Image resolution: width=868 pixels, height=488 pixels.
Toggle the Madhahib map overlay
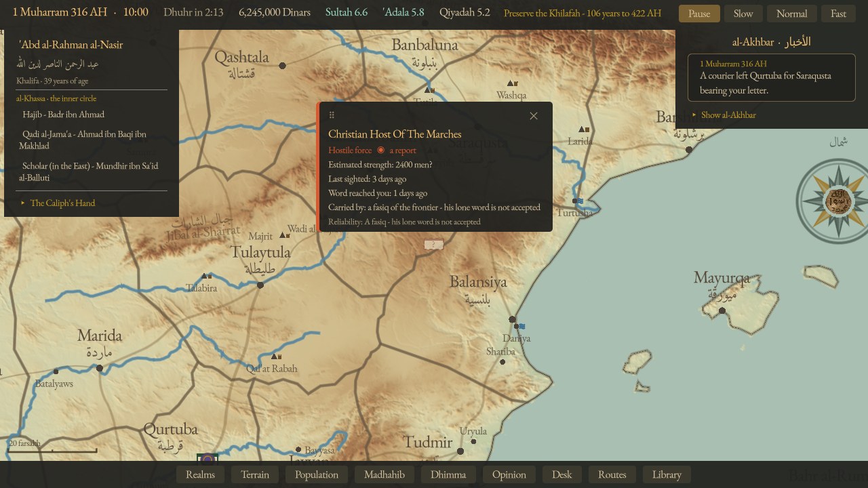384,474
